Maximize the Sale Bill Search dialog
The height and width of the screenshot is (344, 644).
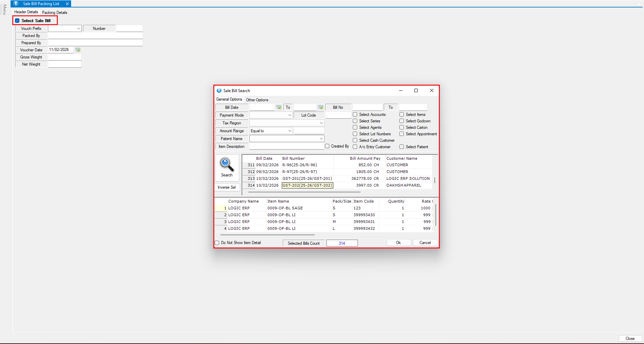[x=416, y=90]
